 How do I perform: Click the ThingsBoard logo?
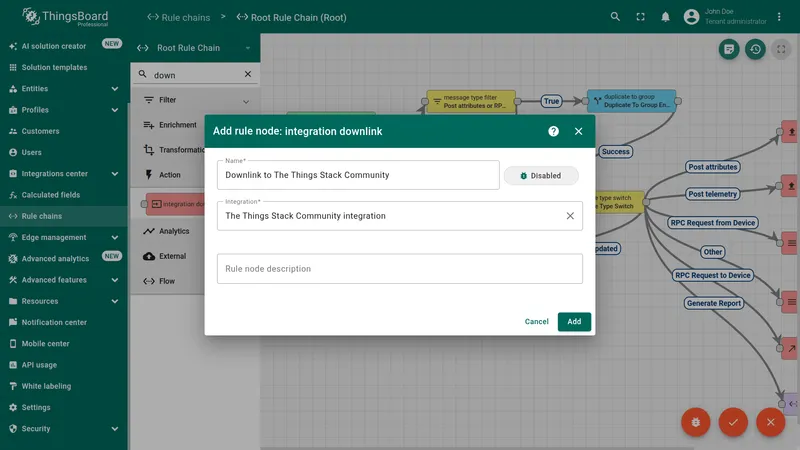tap(65, 17)
